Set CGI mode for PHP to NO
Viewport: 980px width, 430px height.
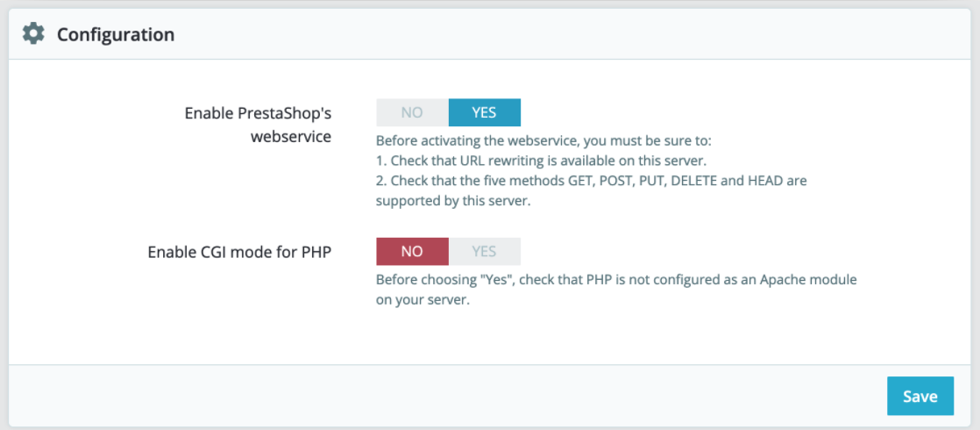click(x=412, y=252)
